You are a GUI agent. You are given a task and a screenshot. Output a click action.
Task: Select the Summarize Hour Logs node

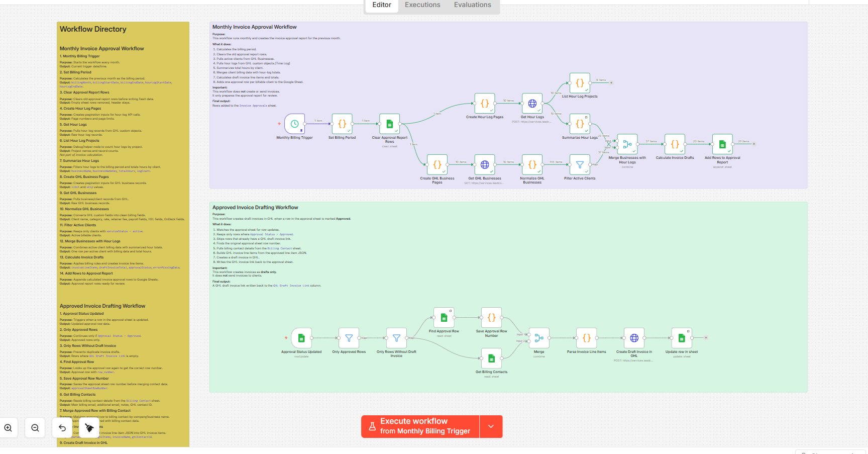coord(580,124)
